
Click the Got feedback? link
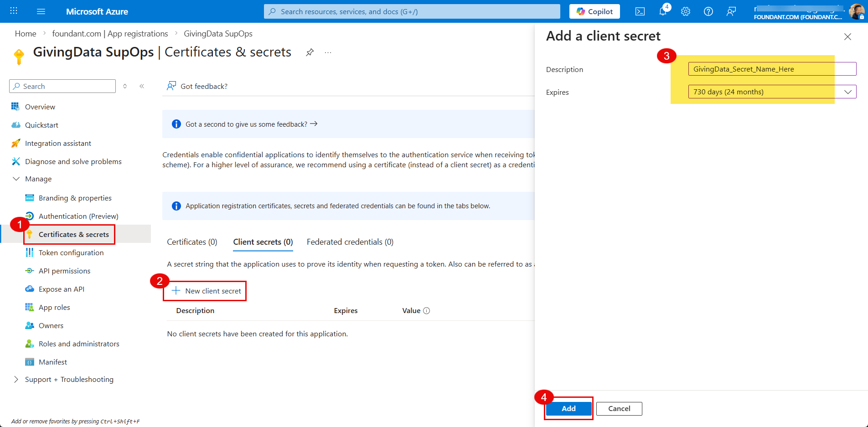[197, 86]
